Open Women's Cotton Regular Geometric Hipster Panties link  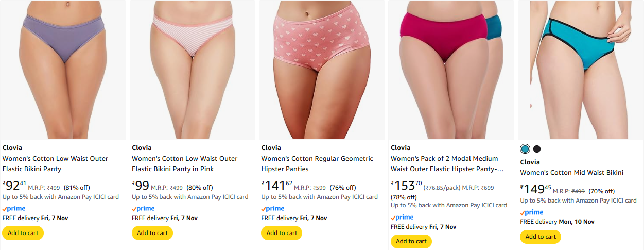317,164
